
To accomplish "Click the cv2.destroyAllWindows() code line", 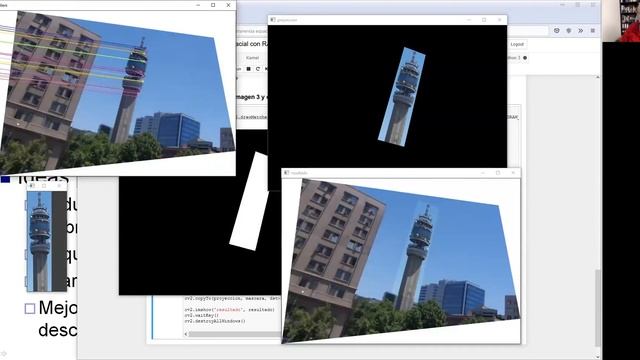I will tap(215, 321).
